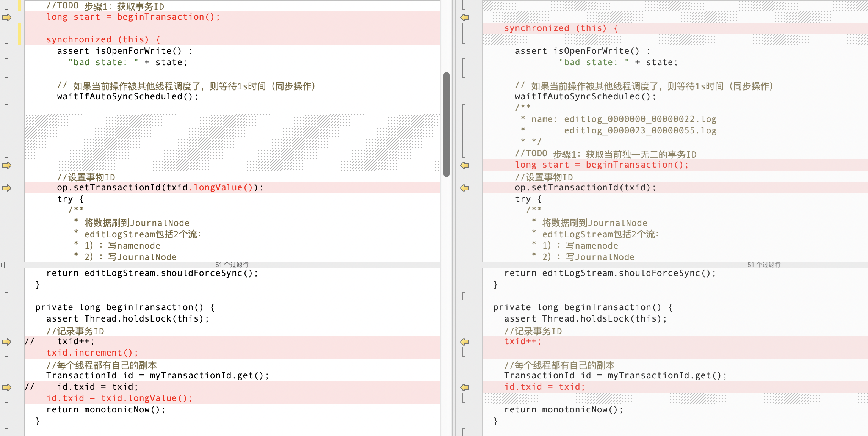Click the left pane vertical scrollbar thumb
This screenshot has height=436, width=868.
click(x=447, y=124)
